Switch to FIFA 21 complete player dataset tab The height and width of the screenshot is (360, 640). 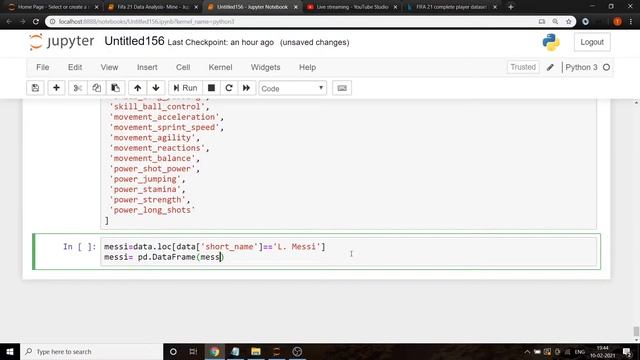(x=451, y=7)
